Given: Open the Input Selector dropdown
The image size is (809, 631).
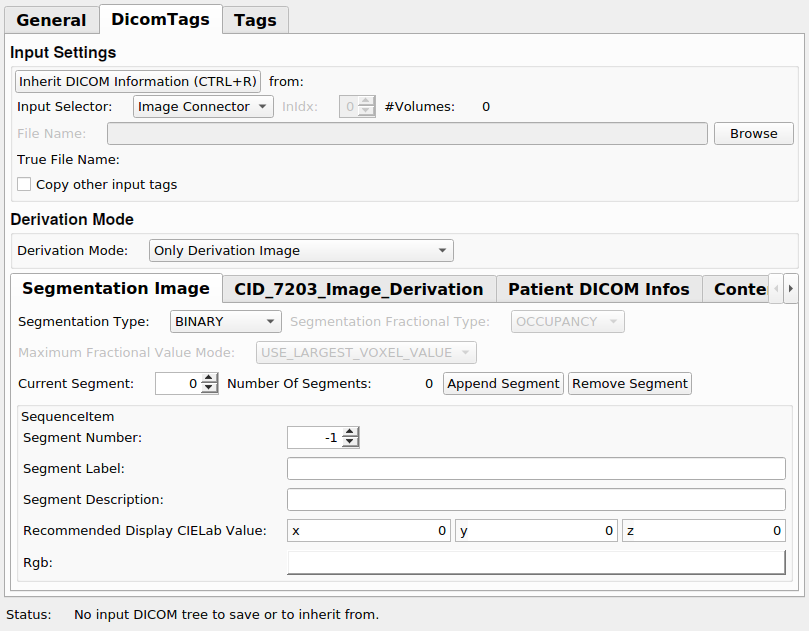Looking at the screenshot, I should click(203, 107).
